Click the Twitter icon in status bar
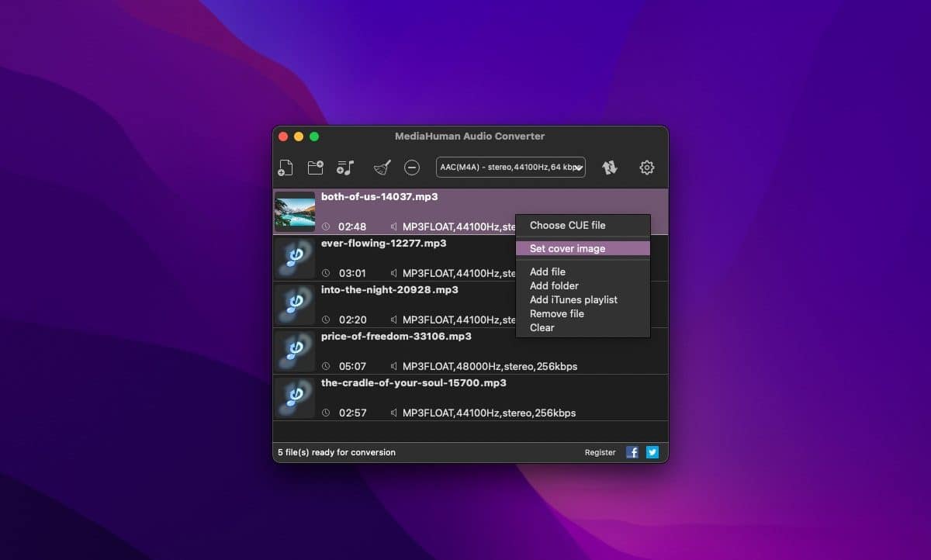The width and height of the screenshot is (931, 560). pyautogui.click(x=652, y=452)
